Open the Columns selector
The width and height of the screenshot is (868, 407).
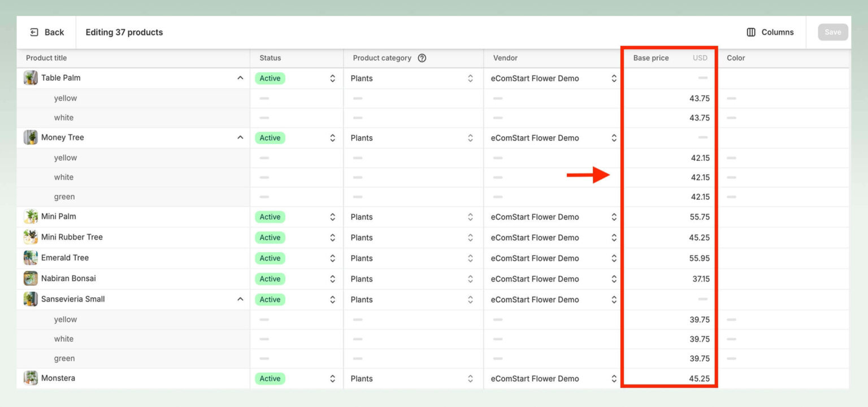click(x=770, y=32)
